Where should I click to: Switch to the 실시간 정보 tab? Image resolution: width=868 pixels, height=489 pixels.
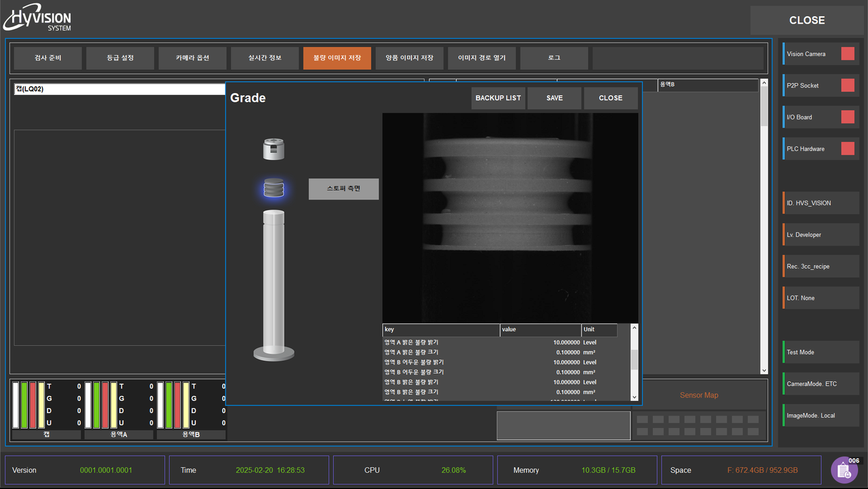[265, 58]
